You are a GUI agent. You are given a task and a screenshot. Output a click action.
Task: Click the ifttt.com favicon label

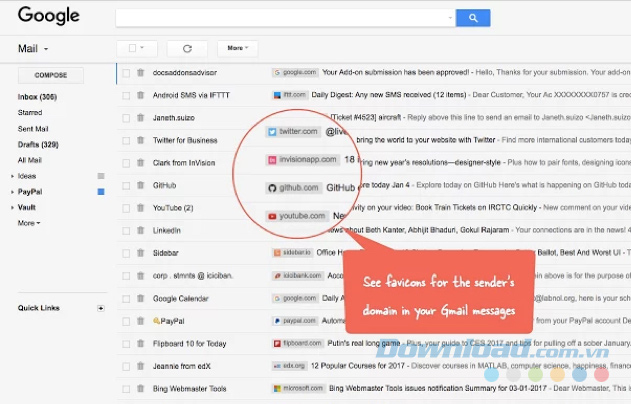[x=291, y=95]
